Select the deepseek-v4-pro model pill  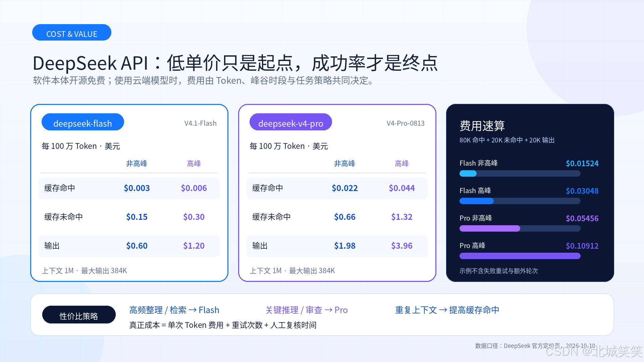(x=291, y=122)
